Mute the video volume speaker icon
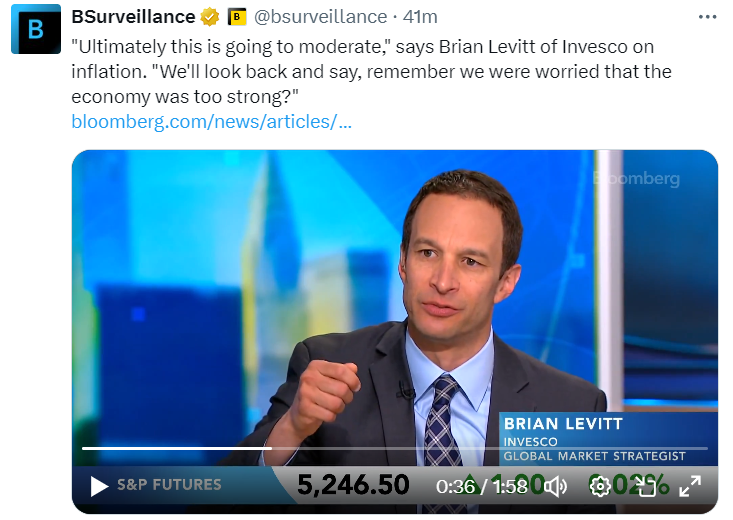The image size is (733, 520). coord(556,487)
